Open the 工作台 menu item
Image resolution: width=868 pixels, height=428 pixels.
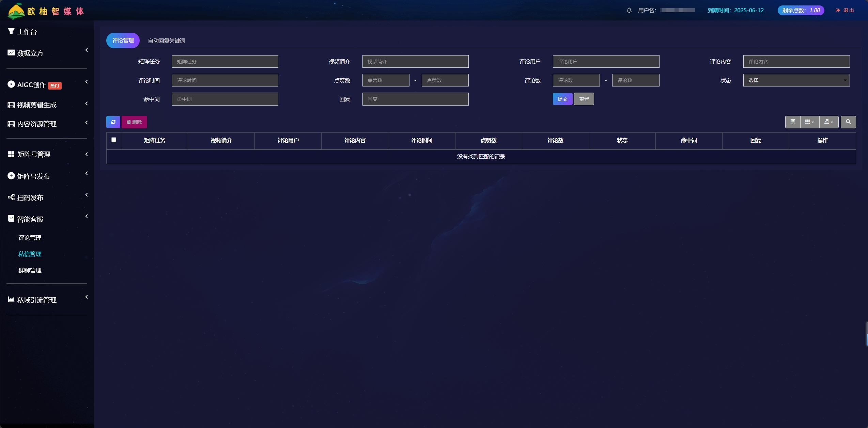point(27,32)
